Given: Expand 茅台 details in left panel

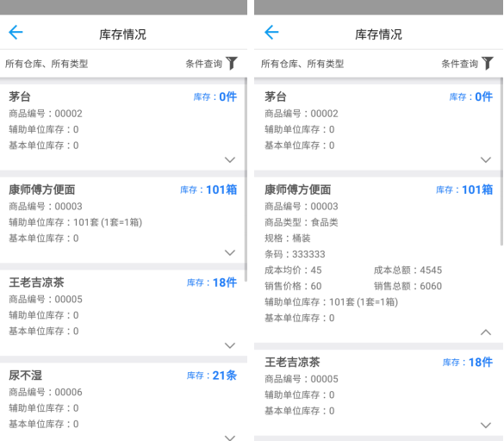Looking at the screenshot, I should tap(230, 159).
